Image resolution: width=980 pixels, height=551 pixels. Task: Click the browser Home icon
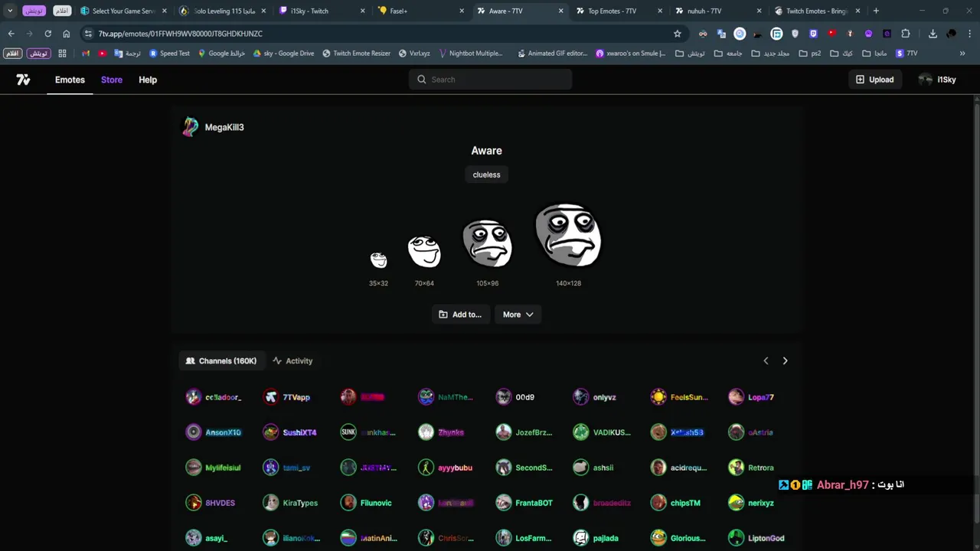(x=66, y=34)
